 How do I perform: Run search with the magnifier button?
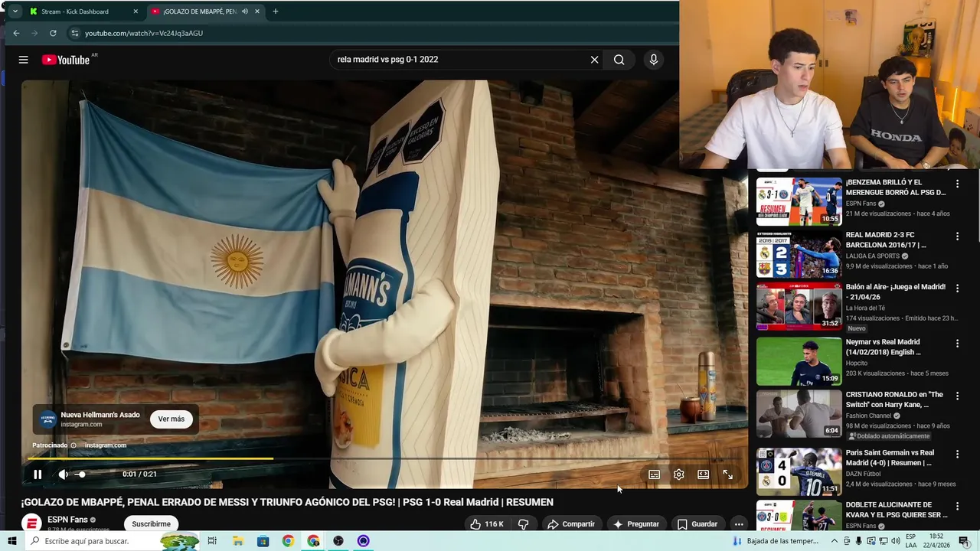click(x=619, y=60)
